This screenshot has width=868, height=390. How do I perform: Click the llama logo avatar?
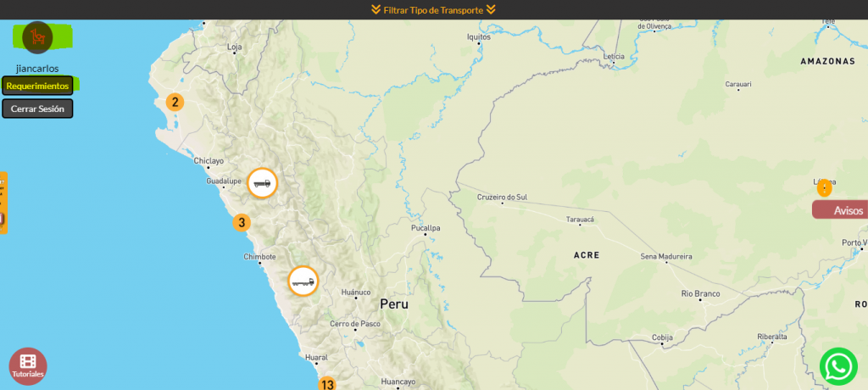click(x=37, y=36)
